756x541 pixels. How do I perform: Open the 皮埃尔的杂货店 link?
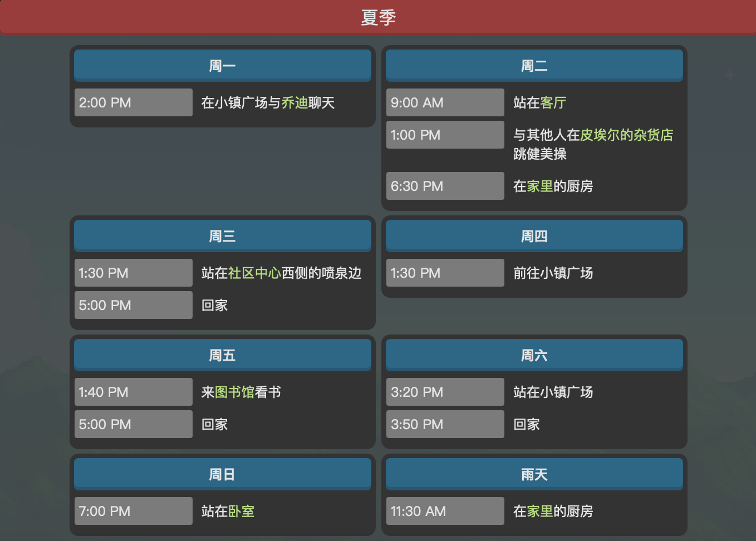click(x=627, y=135)
